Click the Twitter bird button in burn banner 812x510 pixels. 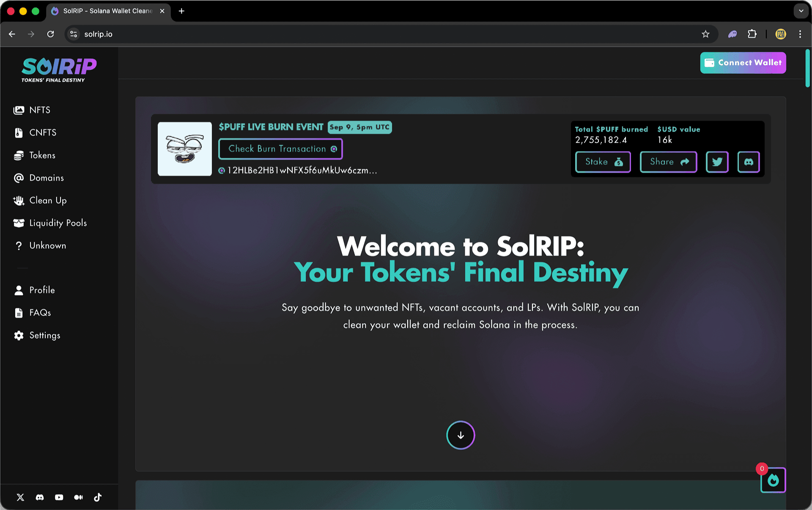(717, 162)
